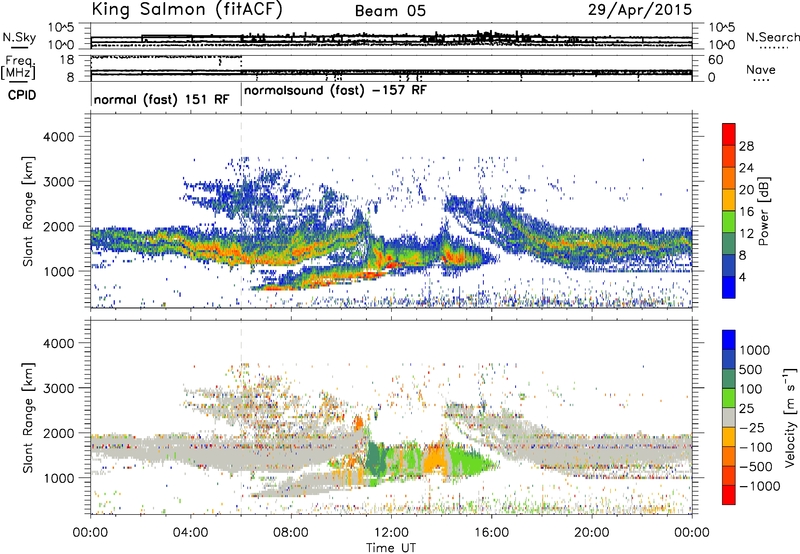Click the 'King Salmon (fitACF)' title
The height and width of the screenshot is (554, 800).
tap(186, 9)
